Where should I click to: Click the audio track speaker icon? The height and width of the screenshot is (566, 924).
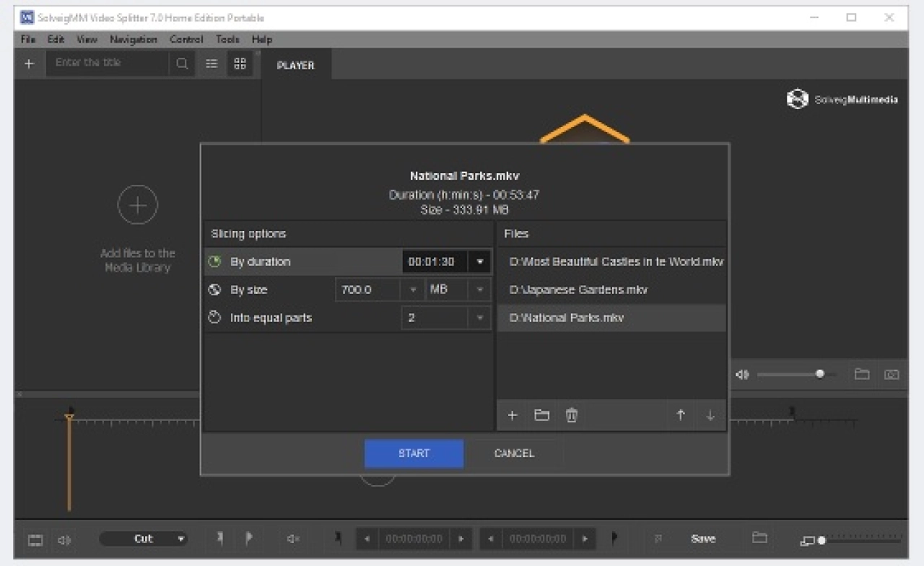click(x=65, y=539)
